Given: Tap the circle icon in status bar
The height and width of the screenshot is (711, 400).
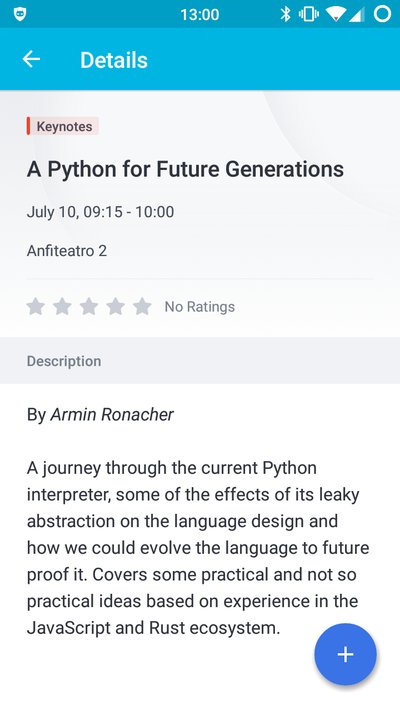Looking at the screenshot, I should [382, 14].
